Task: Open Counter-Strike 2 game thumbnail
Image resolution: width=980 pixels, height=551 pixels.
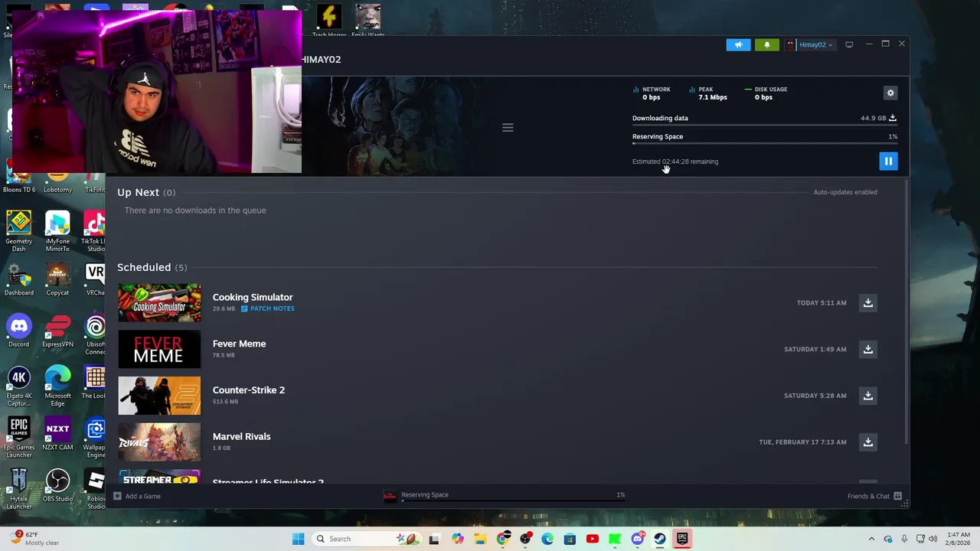Action: (159, 396)
